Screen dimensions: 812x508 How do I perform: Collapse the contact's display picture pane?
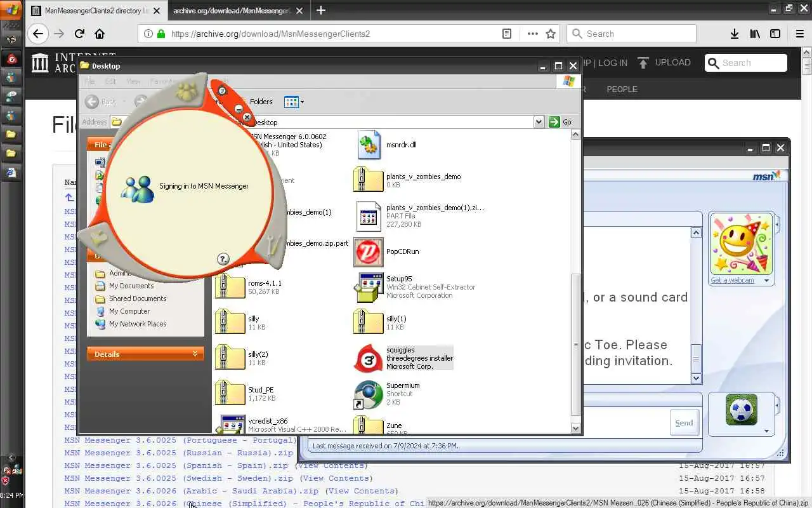[x=778, y=224]
